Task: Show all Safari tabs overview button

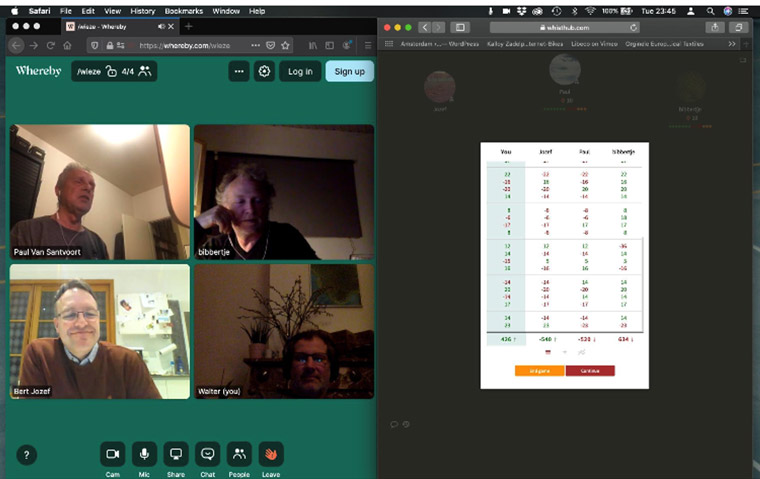Action: (x=739, y=28)
